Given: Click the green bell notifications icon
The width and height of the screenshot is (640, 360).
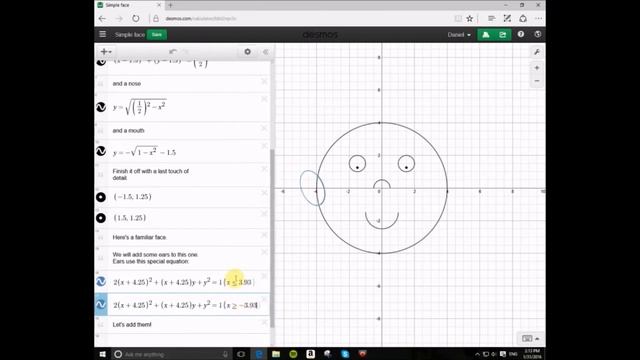Looking at the screenshot, I should tap(486, 35).
